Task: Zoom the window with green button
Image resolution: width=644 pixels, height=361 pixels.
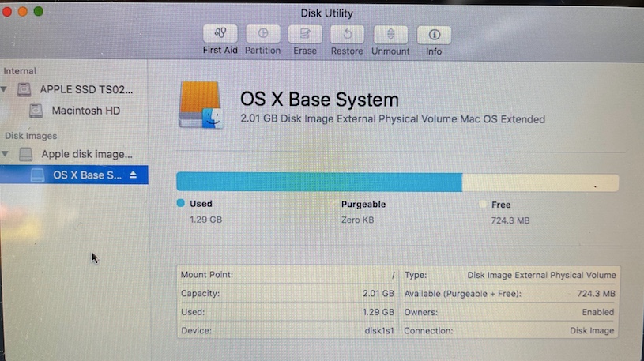Action: (38, 11)
